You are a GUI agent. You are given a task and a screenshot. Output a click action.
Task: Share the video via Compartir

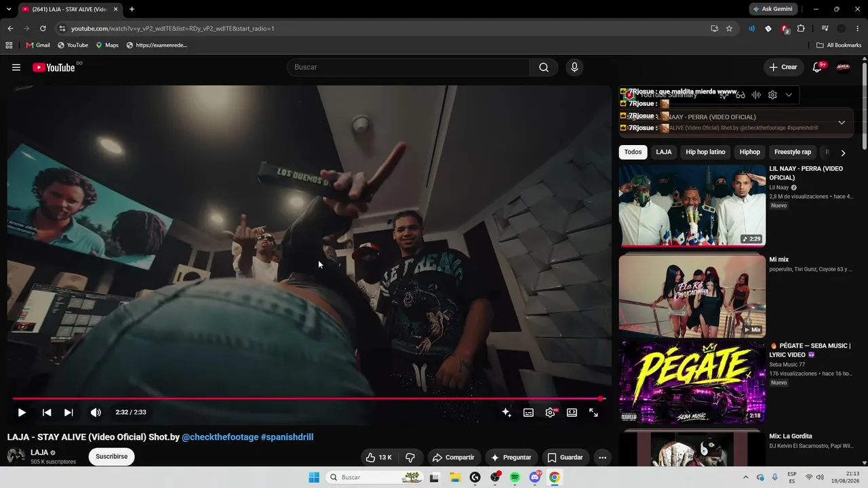(454, 457)
